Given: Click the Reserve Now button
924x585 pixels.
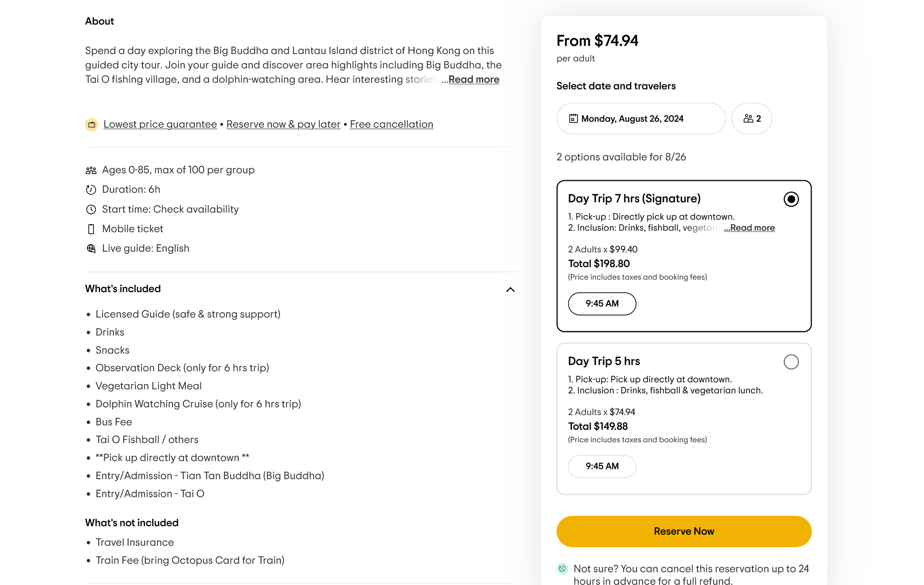Looking at the screenshot, I should 684,531.
